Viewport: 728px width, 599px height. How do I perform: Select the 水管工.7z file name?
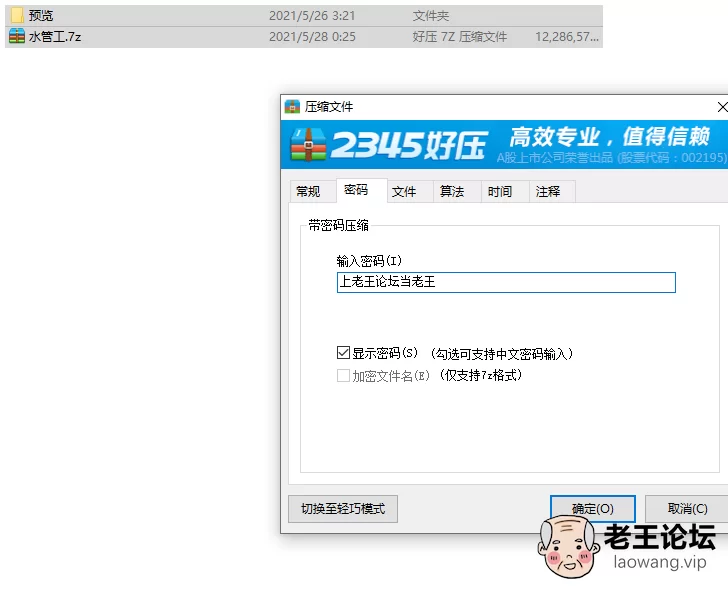point(55,36)
